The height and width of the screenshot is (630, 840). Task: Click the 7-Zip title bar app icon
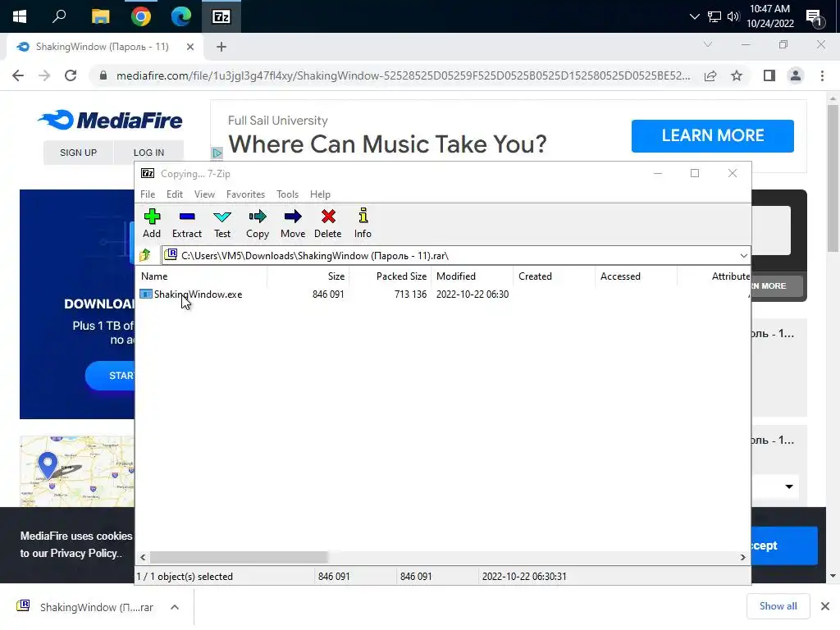148,173
